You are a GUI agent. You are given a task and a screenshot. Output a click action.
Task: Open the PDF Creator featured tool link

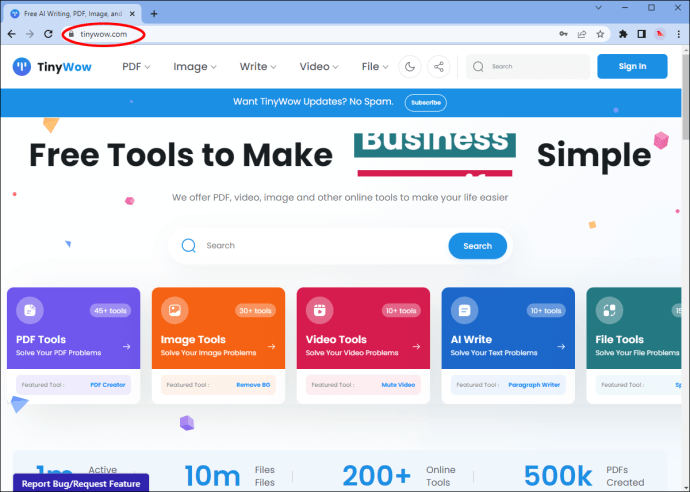pyautogui.click(x=108, y=385)
